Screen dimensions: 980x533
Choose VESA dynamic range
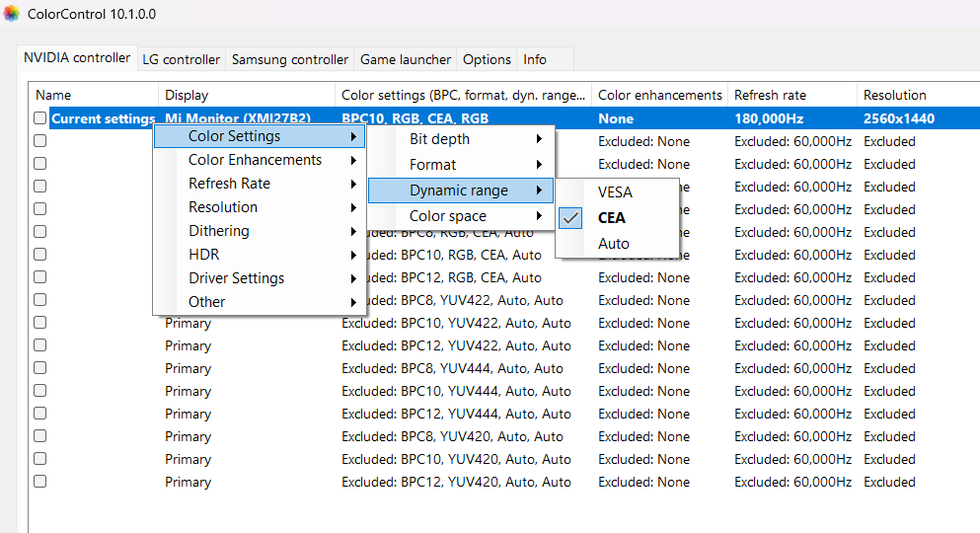click(617, 192)
